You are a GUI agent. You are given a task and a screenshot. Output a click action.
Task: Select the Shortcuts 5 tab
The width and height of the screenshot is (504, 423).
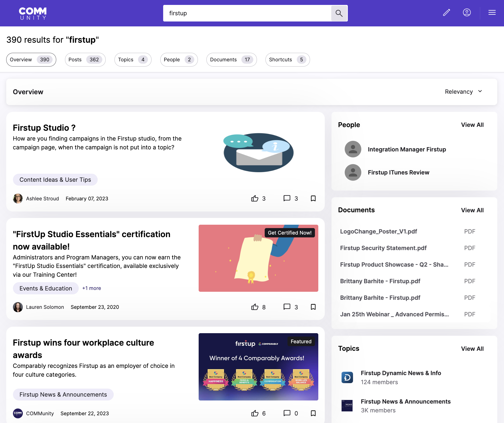(x=287, y=60)
